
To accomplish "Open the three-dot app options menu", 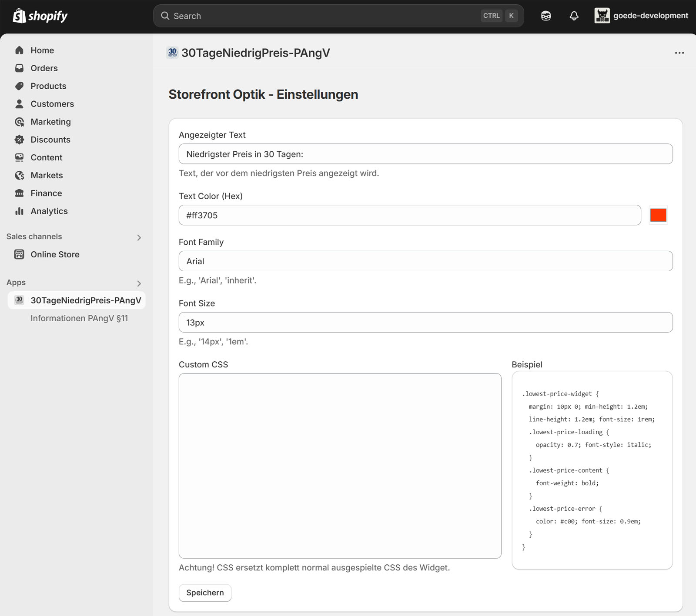I will pyautogui.click(x=679, y=53).
